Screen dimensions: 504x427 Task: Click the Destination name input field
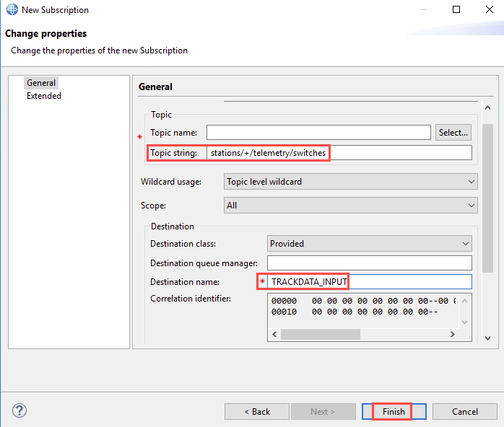point(369,281)
